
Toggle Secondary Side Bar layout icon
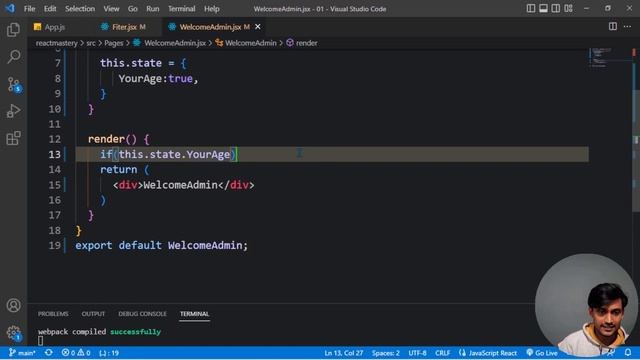tap(556, 8)
